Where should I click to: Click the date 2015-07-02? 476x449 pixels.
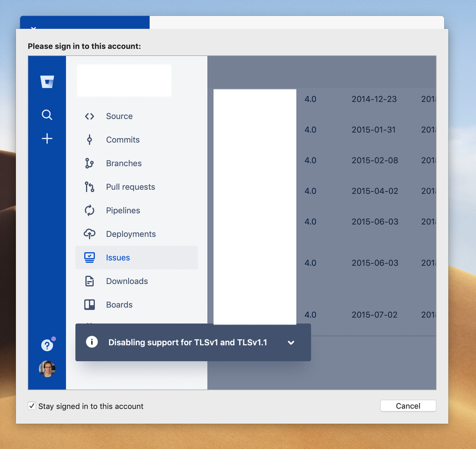[375, 315]
